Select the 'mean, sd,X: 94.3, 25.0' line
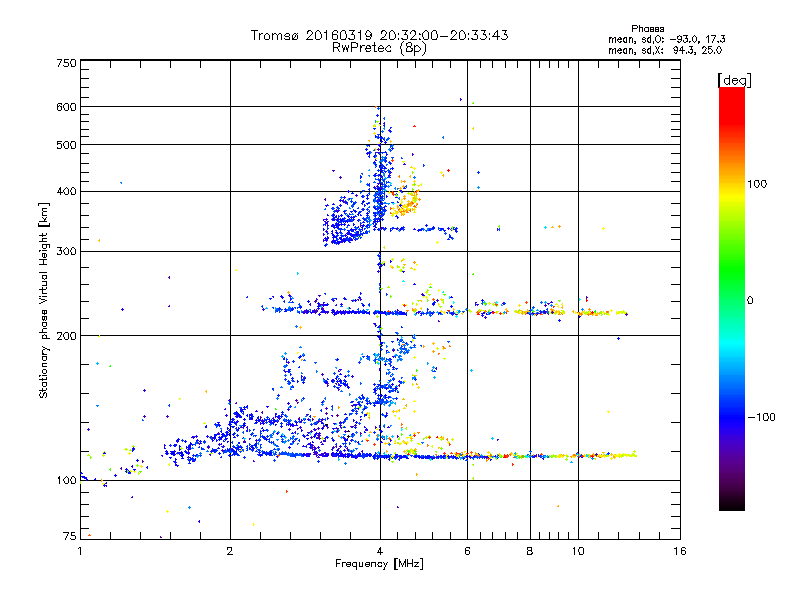The image size is (800, 600). tap(665, 51)
